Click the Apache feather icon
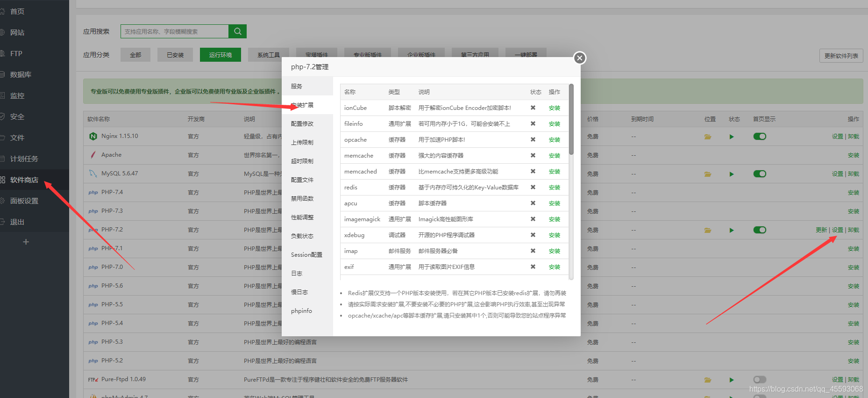868x398 pixels. 93,155
